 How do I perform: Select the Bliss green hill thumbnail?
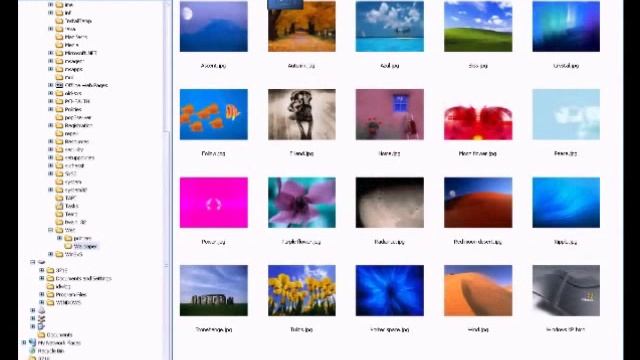tap(478, 26)
